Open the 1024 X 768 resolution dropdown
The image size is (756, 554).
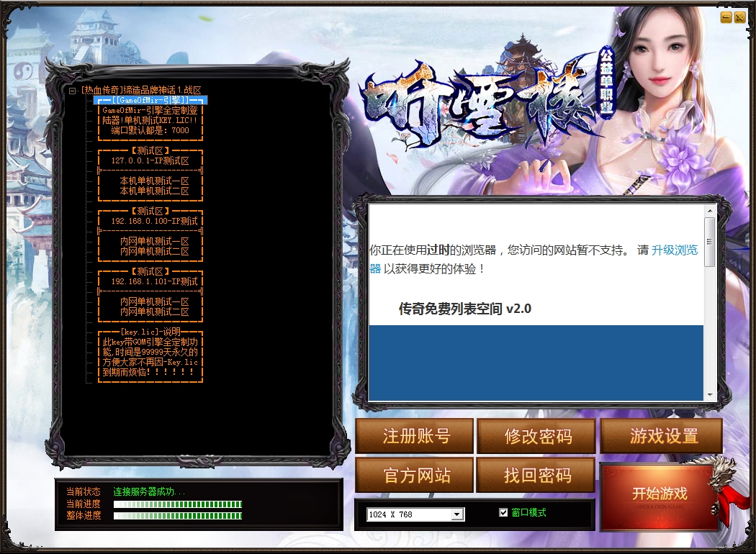[x=456, y=514]
